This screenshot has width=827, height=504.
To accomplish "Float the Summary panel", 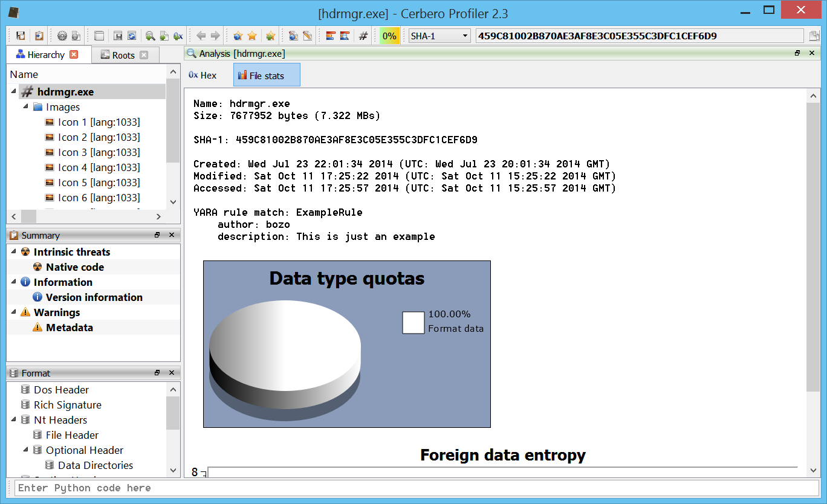I will click(157, 234).
